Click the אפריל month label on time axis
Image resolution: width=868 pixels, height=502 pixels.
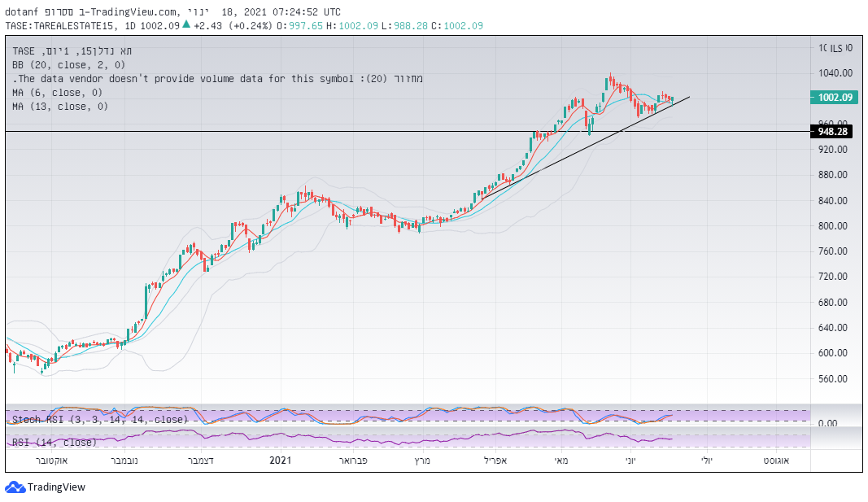pos(495,461)
